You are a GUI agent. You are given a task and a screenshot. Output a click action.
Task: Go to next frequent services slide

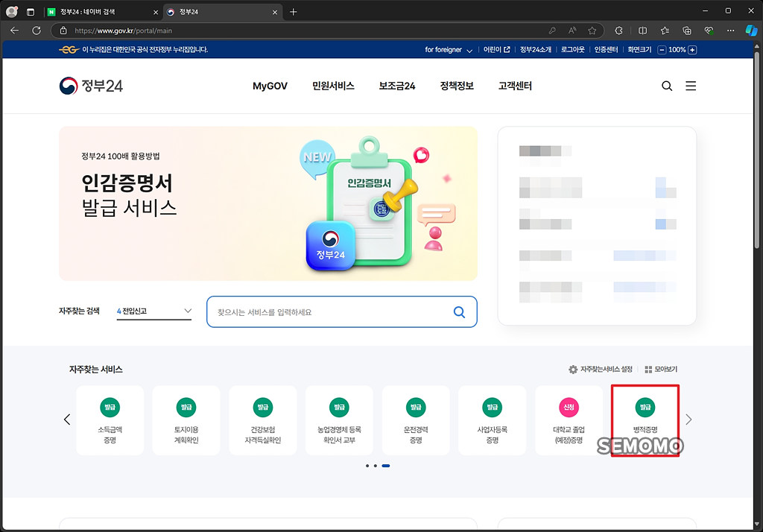(x=688, y=419)
